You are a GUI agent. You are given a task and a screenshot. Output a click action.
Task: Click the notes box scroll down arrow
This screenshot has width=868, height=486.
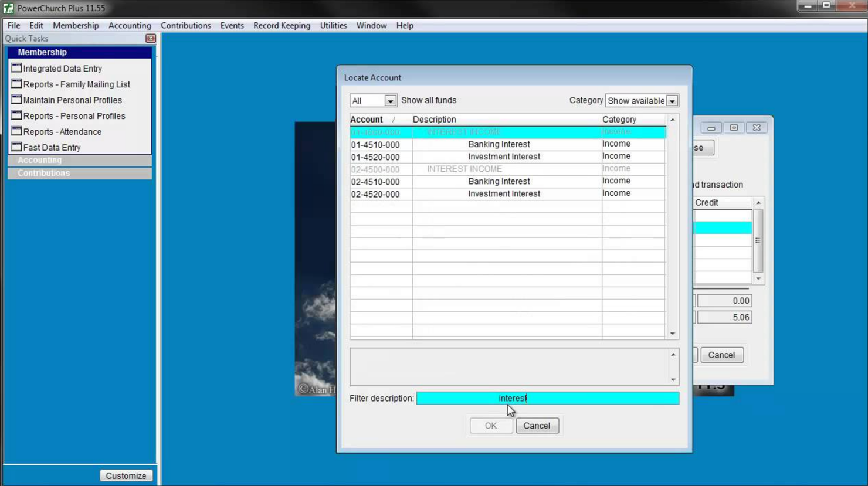coord(673,379)
